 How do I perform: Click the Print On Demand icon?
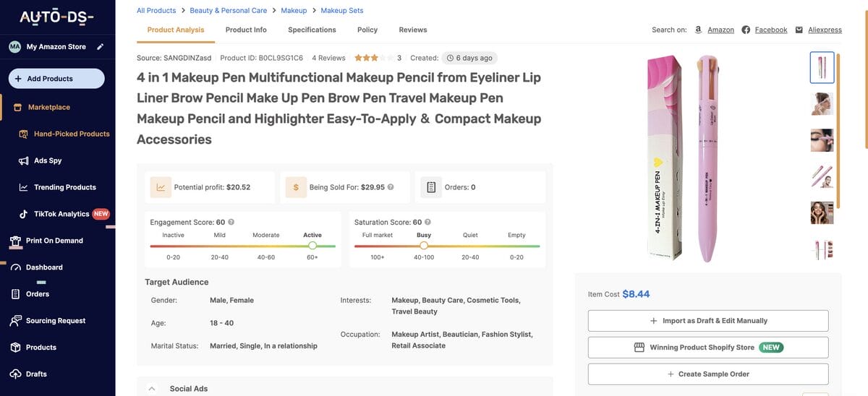[x=14, y=241]
